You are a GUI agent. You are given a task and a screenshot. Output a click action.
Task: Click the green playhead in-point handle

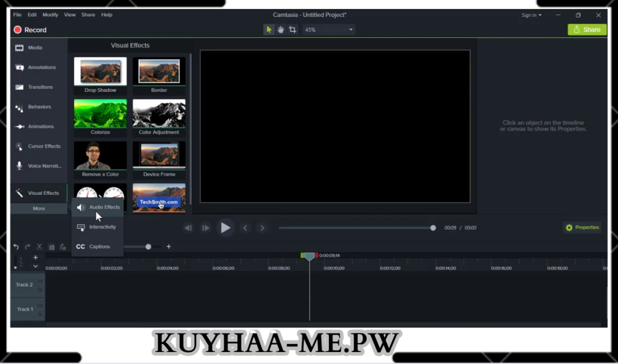click(x=302, y=255)
